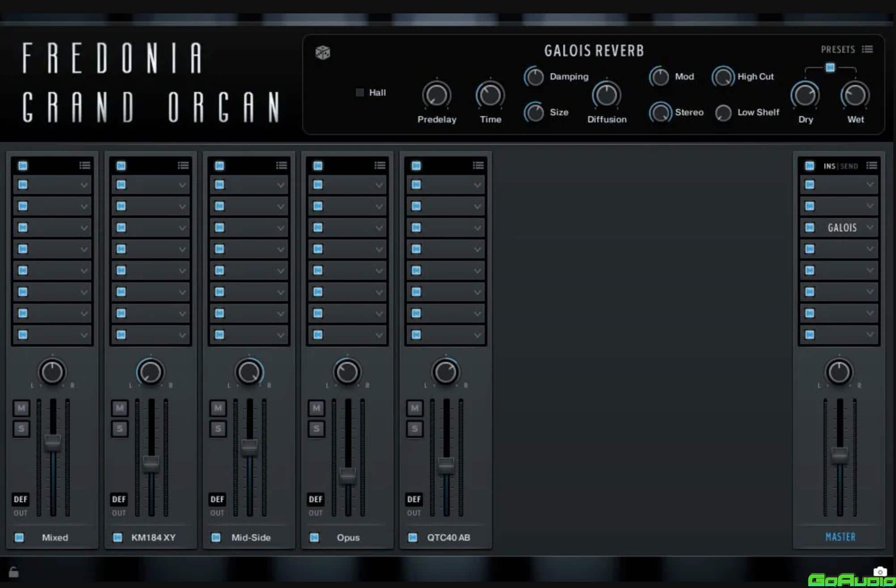Open the Mid-Side channel effects menu icon
Screen dimensions: 896x588
click(281, 166)
